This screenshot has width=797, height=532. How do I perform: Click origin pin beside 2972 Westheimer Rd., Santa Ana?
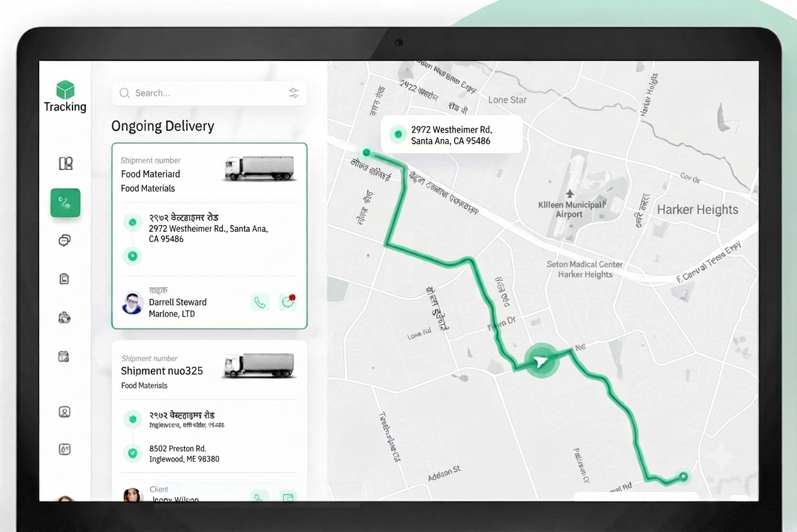coord(132,223)
